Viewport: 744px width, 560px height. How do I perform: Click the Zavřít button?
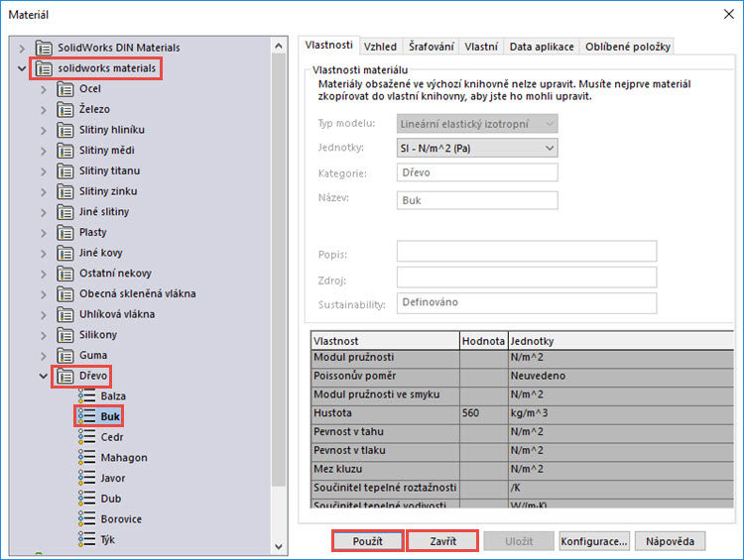443,542
